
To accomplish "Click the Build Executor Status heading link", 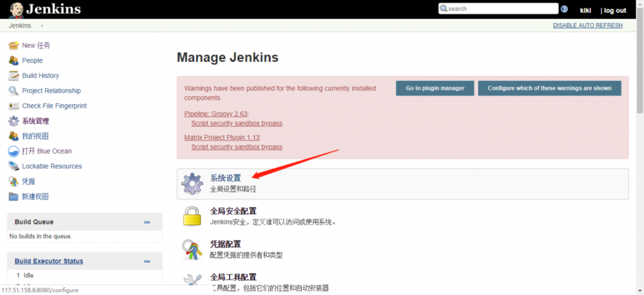I will click(49, 261).
